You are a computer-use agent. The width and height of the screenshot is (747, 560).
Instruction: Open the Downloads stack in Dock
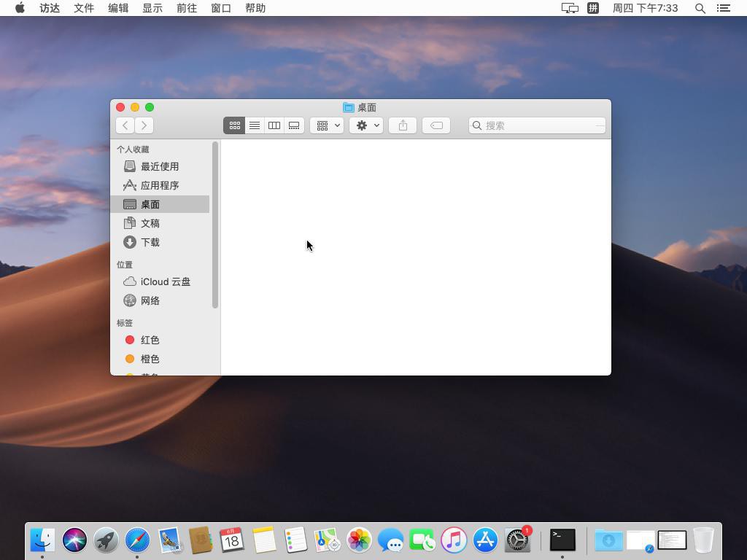(608, 540)
